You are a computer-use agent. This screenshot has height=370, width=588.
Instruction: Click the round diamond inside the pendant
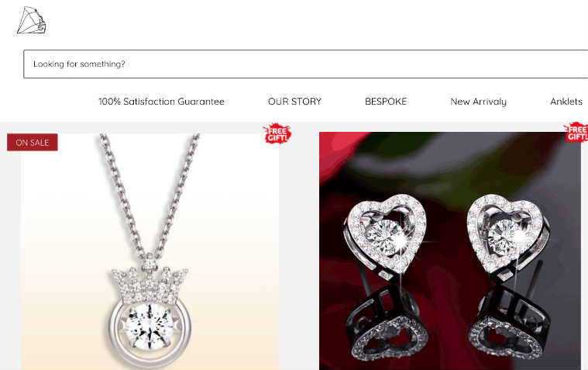150,326
